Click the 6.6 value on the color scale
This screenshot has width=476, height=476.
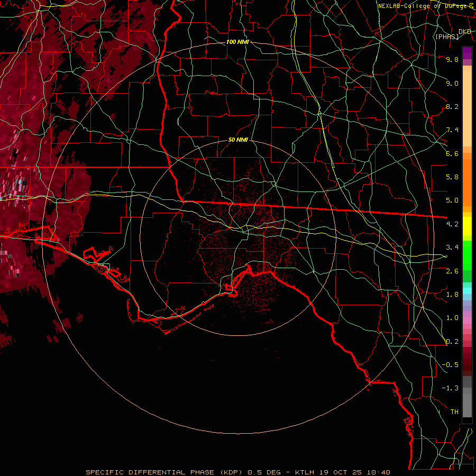tap(452, 153)
